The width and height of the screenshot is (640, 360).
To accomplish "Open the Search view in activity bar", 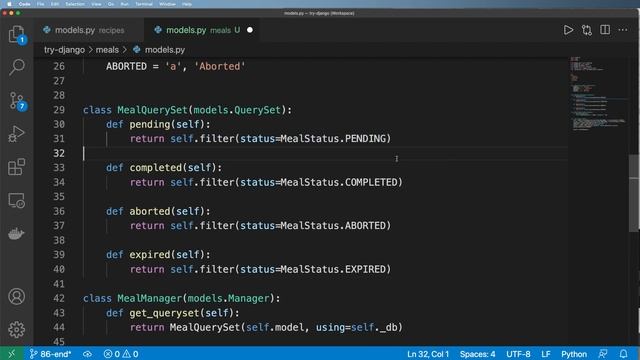I will pos(16,67).
